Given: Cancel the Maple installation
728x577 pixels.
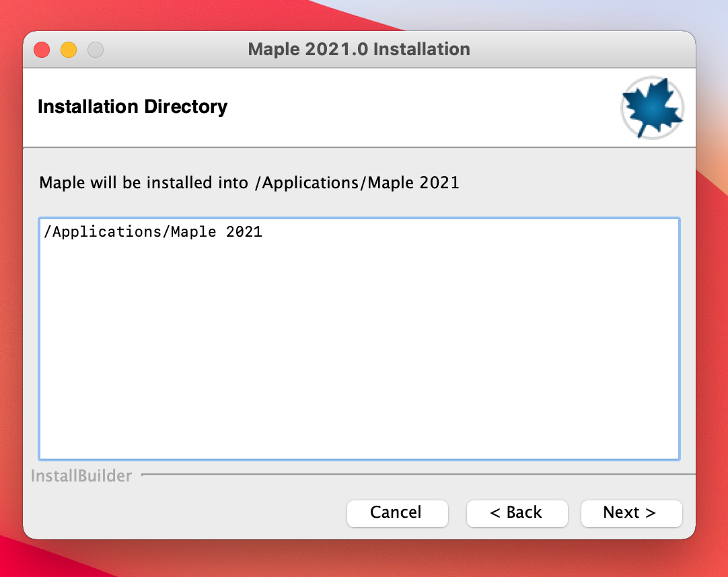Looking at the screenshot, I should [397, 512].
